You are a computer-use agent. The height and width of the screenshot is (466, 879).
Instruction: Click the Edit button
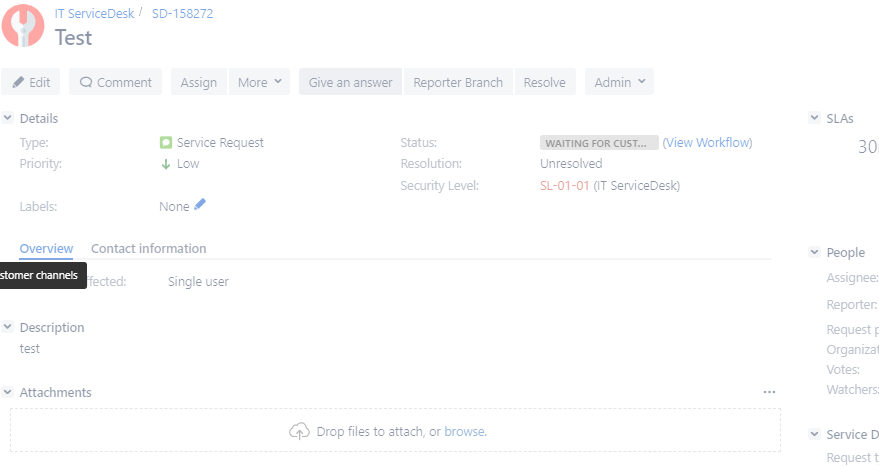pyautogui.click(x=31, y=82)
